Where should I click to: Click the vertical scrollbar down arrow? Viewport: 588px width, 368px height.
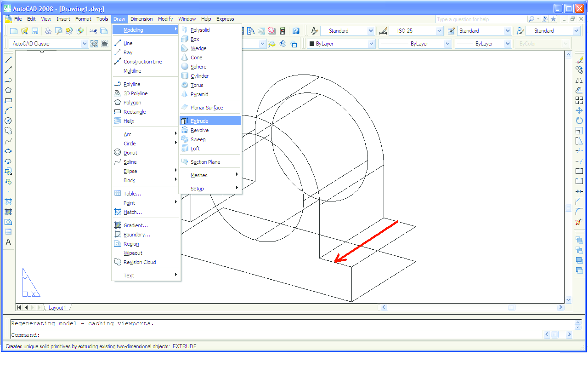coord(569,299)
